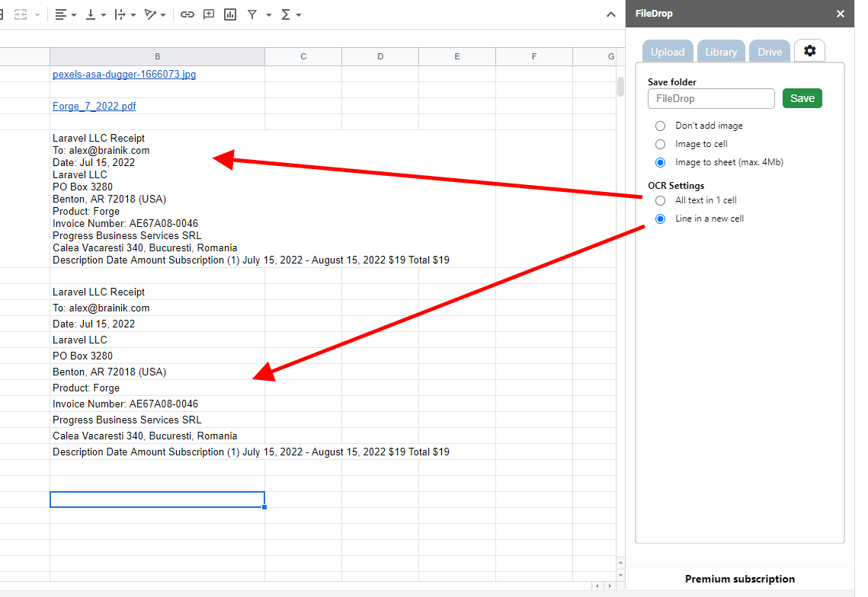Screen dimensions: 868x597
Task: Select the single-line 'Laravel LLC Receipt' cell
Action: (x=157, y=292)
